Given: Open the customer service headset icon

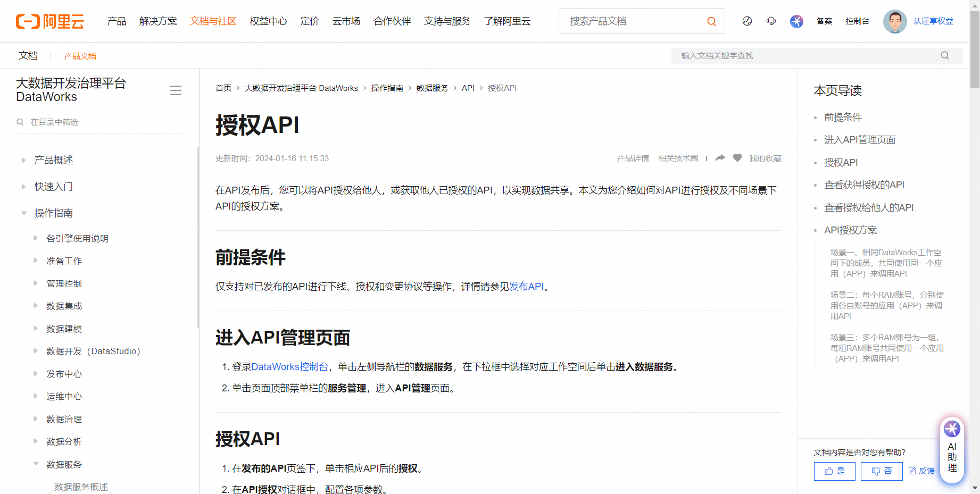Looking at the screenshot, I should [771, 21].
